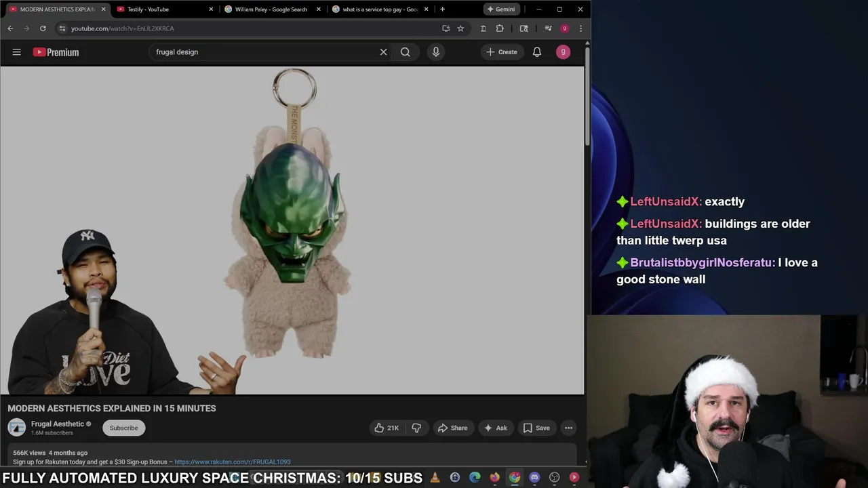Subscribe to Frugal Aesthetic

click(123, 428)
